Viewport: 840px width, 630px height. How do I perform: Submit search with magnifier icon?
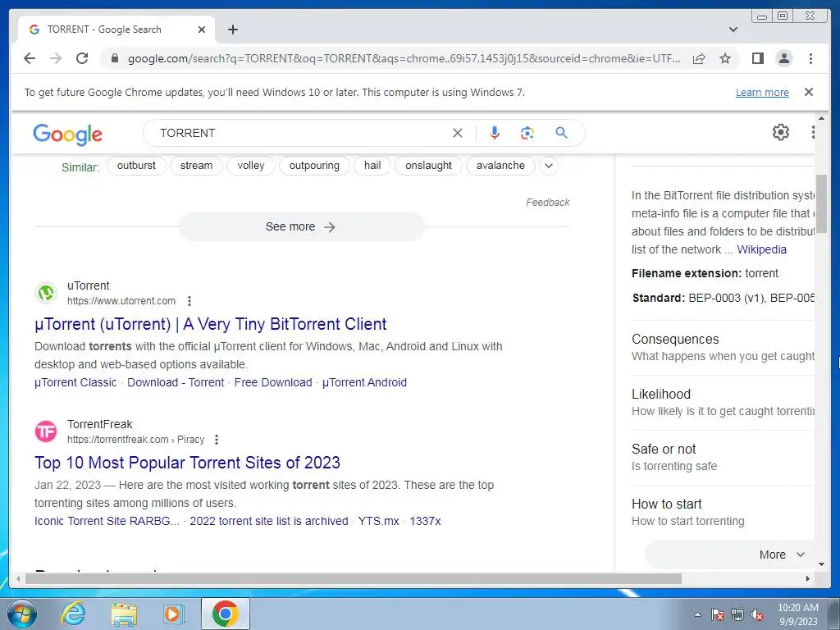561,133
